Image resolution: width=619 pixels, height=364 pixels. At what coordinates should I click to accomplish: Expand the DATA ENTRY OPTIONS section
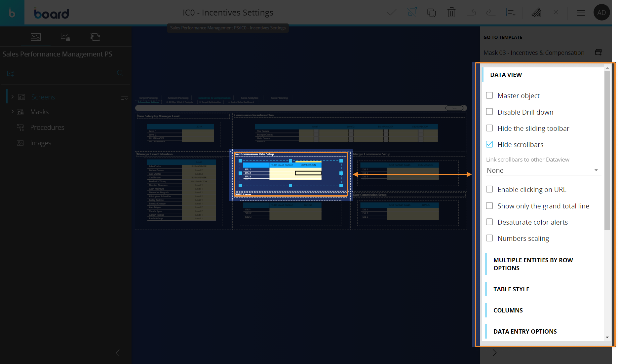(x=525, y=331)
